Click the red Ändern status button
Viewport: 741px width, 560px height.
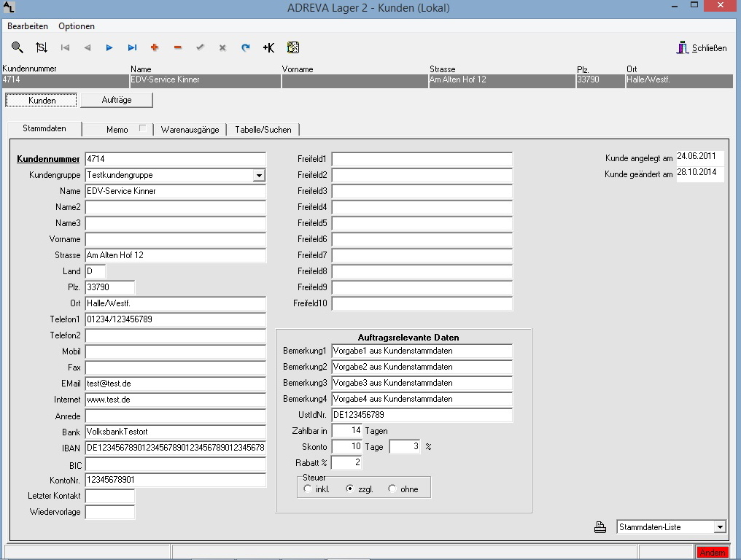(712, 553)
